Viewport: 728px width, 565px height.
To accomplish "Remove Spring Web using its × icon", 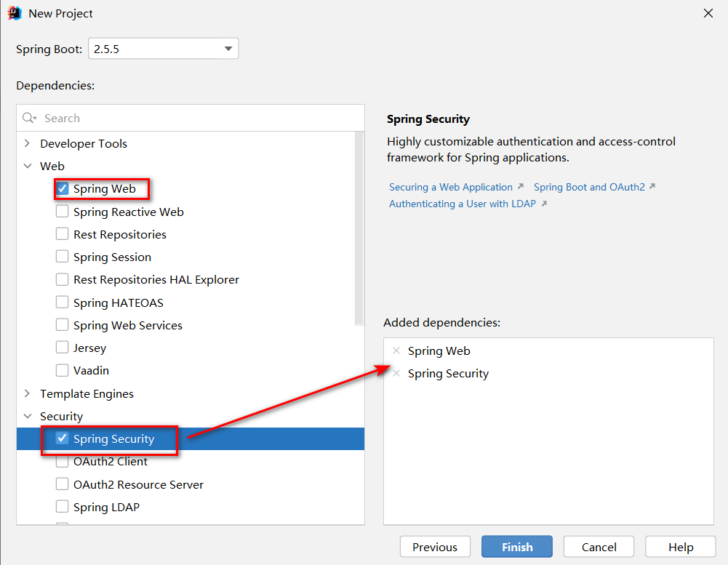I will pos(395,350).
